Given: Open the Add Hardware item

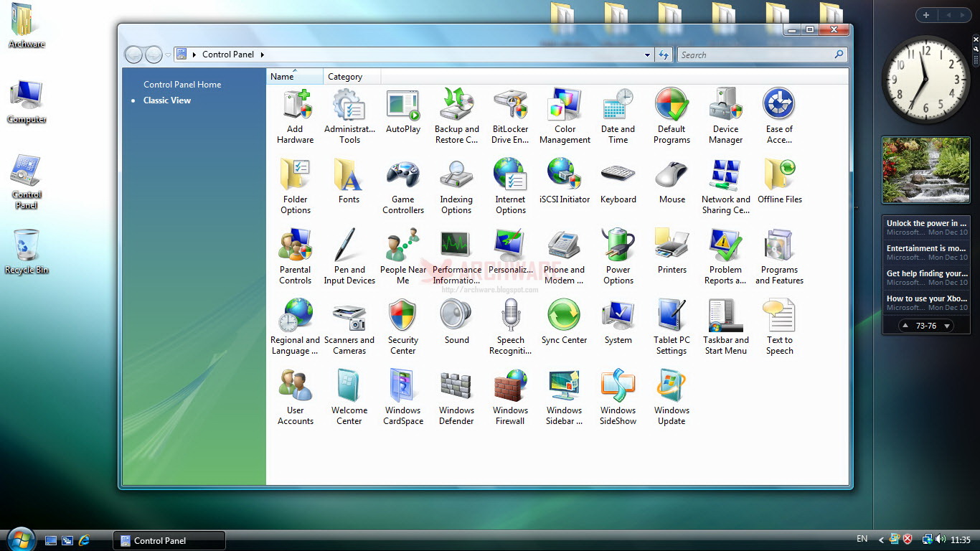Looking at the screenshot, I should click(x=296, y=116).
